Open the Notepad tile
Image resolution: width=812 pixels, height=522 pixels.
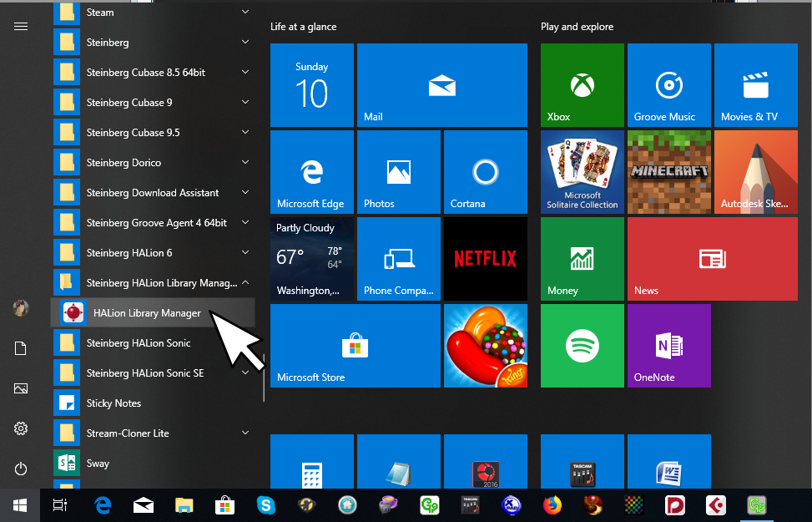(x=399, y=461)
